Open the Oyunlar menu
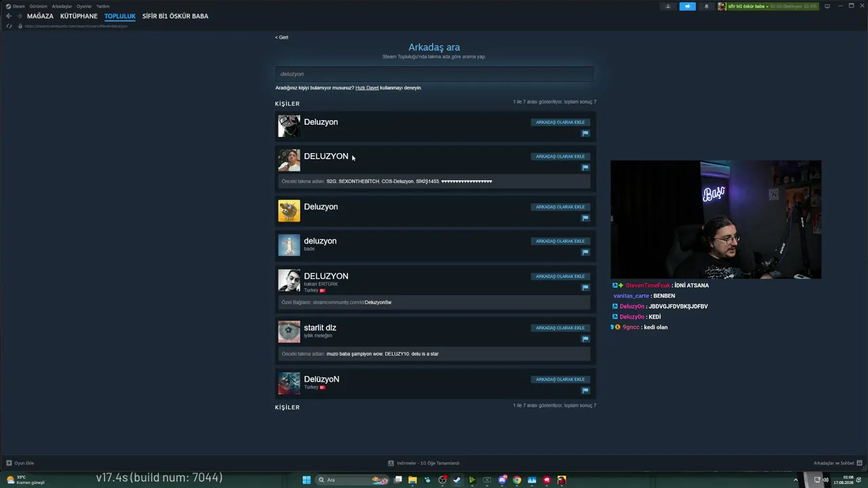Viewport: 868px width, 488px height. [84, 6]
